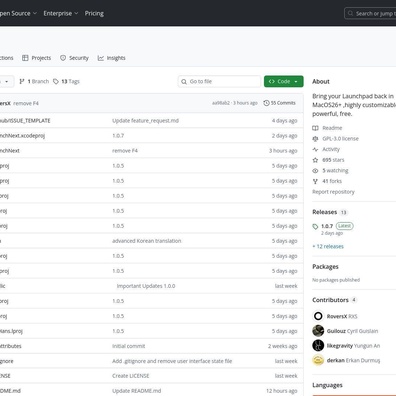Click the Insights graph icon
396x396 pixels.
[x=101, y=58]
